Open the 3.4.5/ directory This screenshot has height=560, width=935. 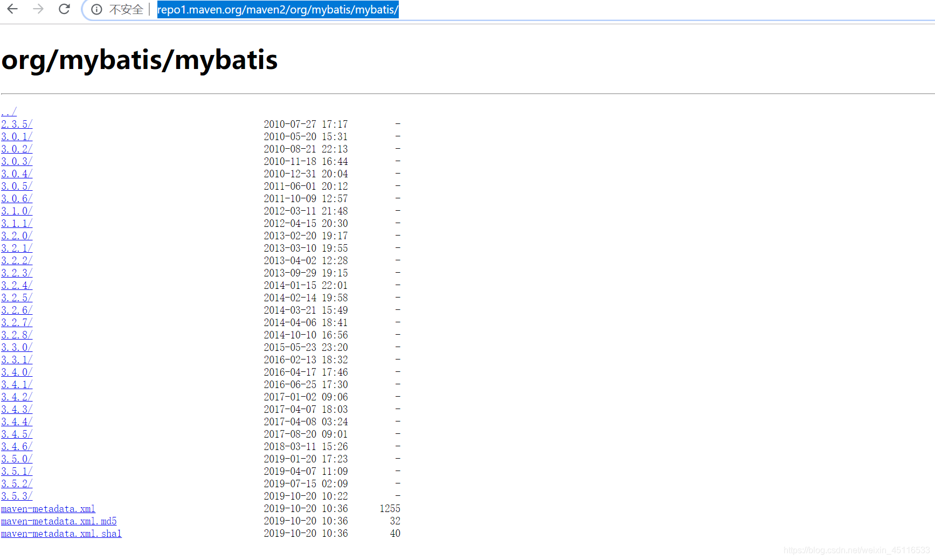tap(17, 434)
